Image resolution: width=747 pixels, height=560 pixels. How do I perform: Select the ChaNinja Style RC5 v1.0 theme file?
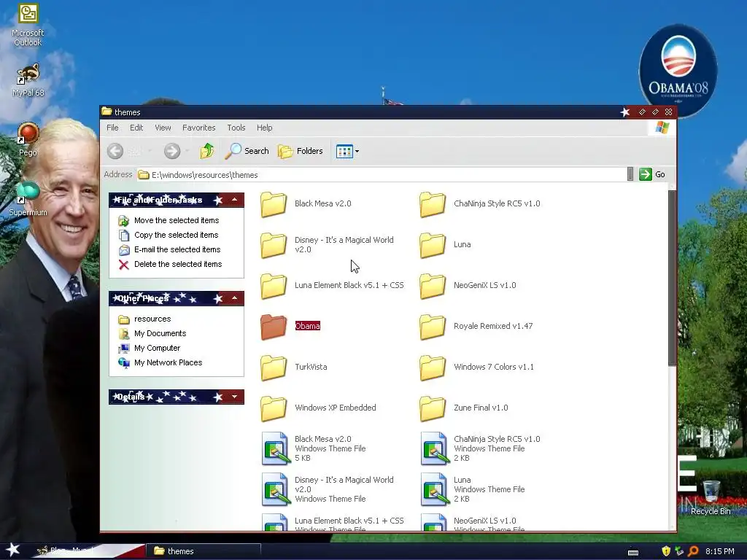click(x=481, y=448)
